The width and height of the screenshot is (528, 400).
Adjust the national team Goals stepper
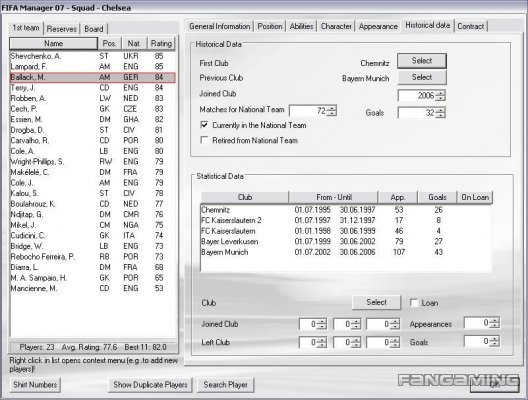(x=440, y=113)
